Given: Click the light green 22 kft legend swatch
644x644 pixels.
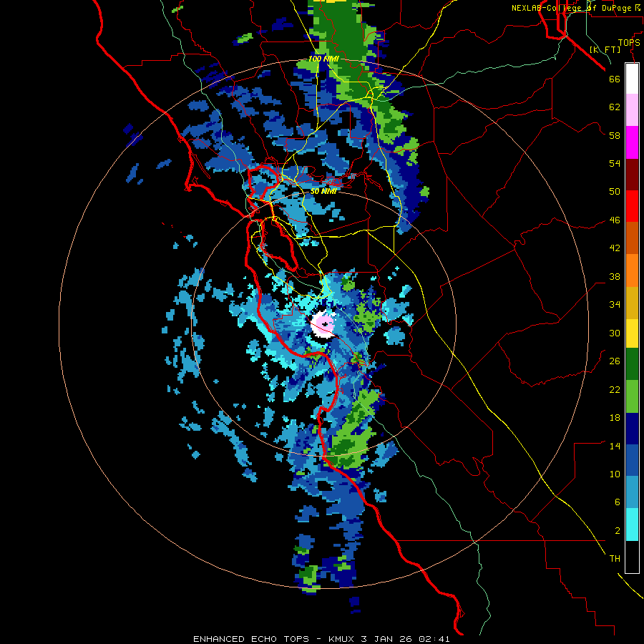Looking at the screenshot, I should pos(632,396).
